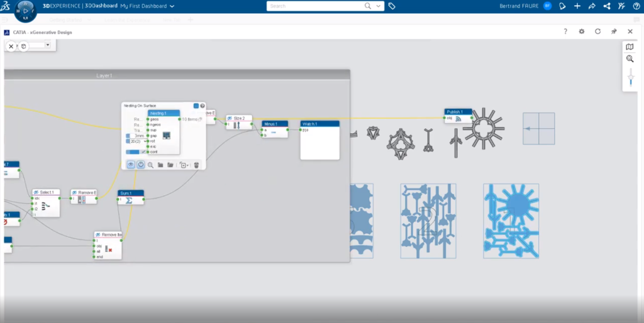The height and width of the screenshot is (323, 644).
Task: Toggle hidden-eye icon on Remove Items node
Action: coord(97,235)
